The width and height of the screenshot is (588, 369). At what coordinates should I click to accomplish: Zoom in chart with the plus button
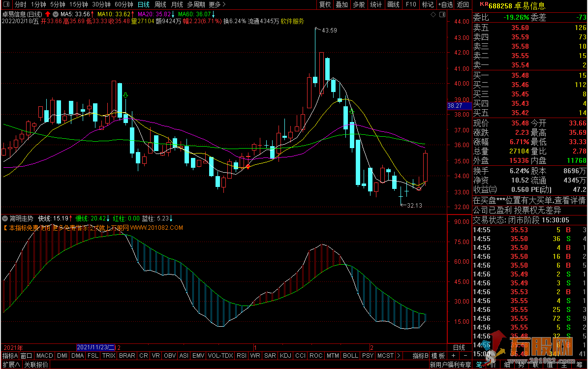coord(453,356)
